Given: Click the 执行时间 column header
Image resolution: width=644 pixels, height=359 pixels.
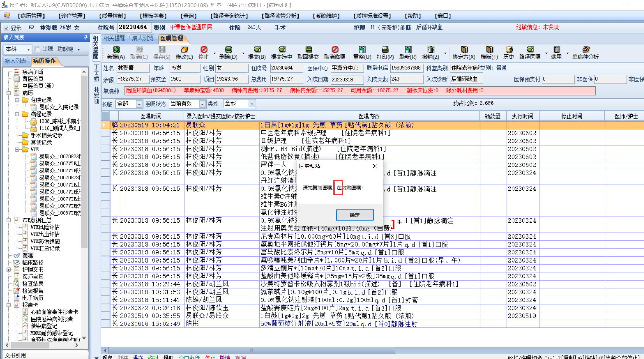Looking at the screenshot, I should [x=523, y=116].
